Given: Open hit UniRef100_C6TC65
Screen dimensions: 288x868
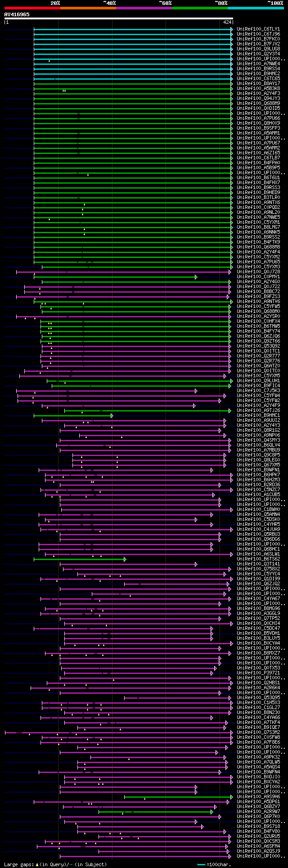Looking at the screenshot, I should 258,78.
